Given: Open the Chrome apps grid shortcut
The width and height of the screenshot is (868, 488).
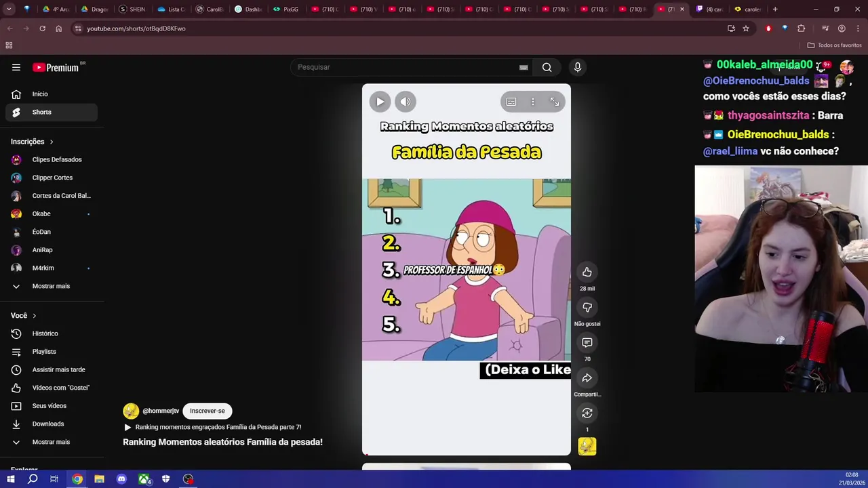Looking at the screenshot, I should [x=9, y=45].
